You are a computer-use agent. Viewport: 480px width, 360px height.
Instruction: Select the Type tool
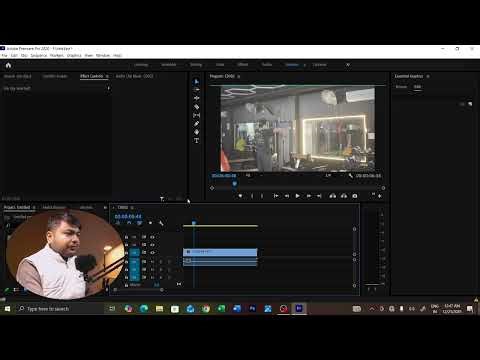197,141
